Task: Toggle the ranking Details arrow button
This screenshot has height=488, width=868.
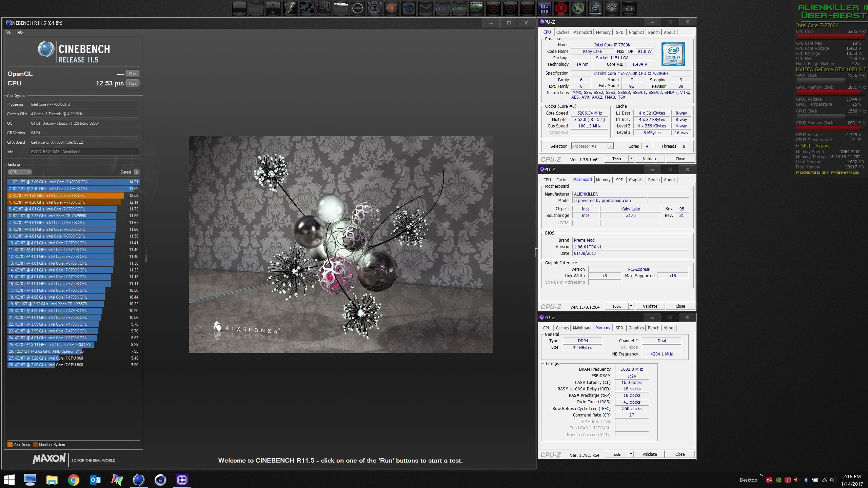Action: tap(136, 172)
